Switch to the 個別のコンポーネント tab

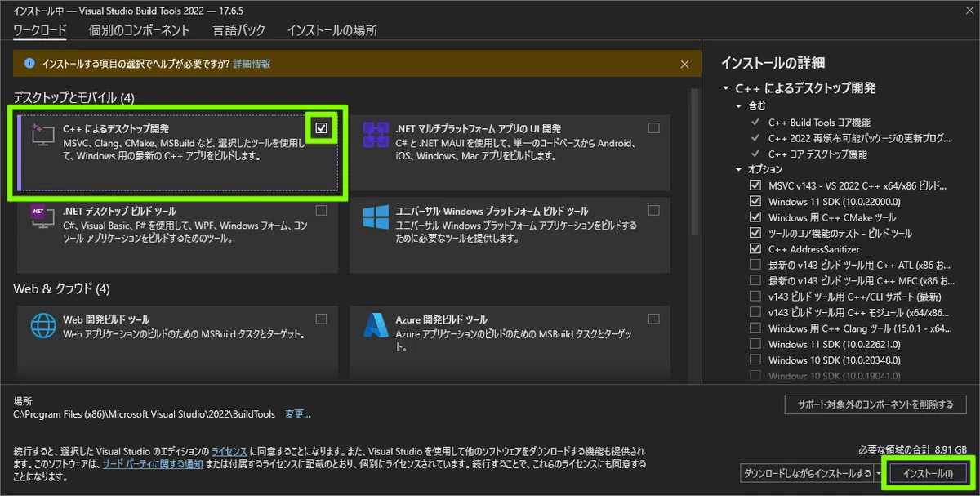click(x=140, y=30)
